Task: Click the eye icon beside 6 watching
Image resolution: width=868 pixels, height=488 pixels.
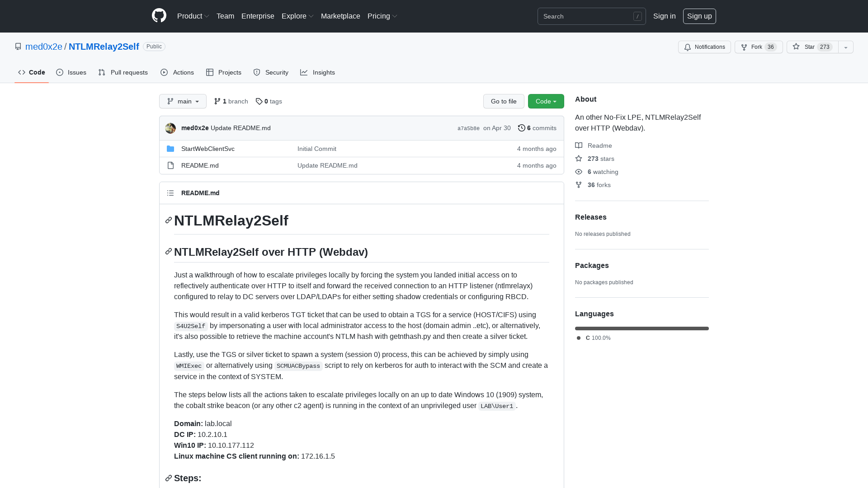Action: pyautogui.click(x=579, y=172)
